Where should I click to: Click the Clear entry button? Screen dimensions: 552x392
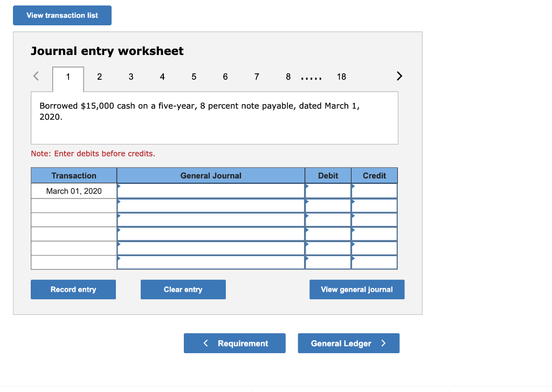click(x=183, y=290)
